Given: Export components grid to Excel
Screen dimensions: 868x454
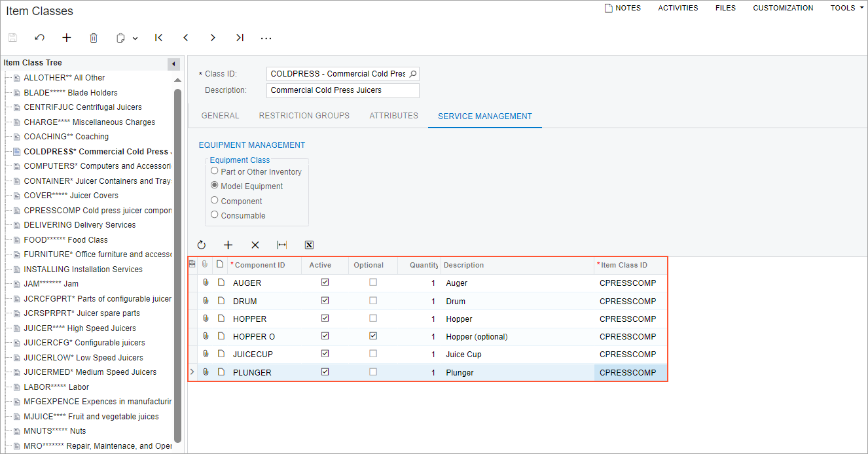Looking at the screenshot, I should click(309, 245).
